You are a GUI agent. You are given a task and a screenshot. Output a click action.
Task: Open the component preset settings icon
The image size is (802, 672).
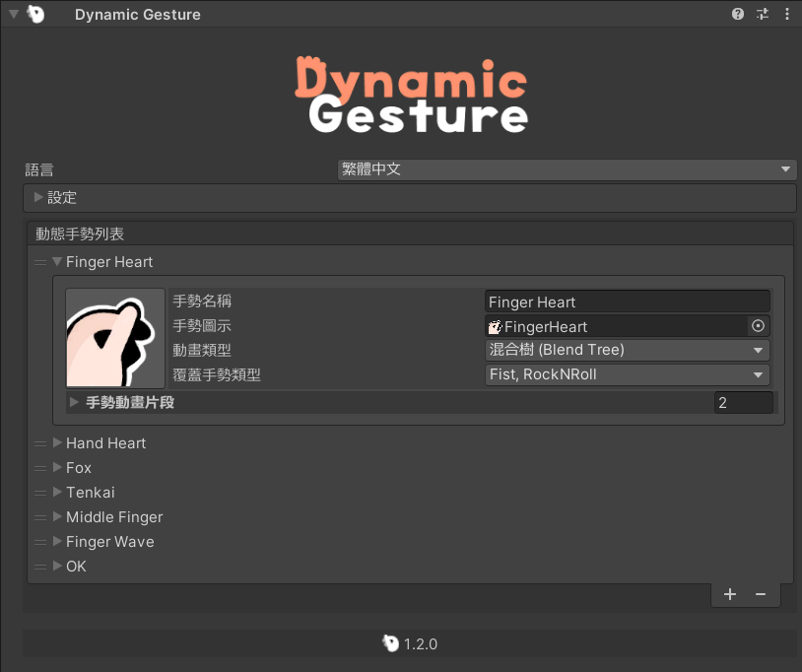762,14
